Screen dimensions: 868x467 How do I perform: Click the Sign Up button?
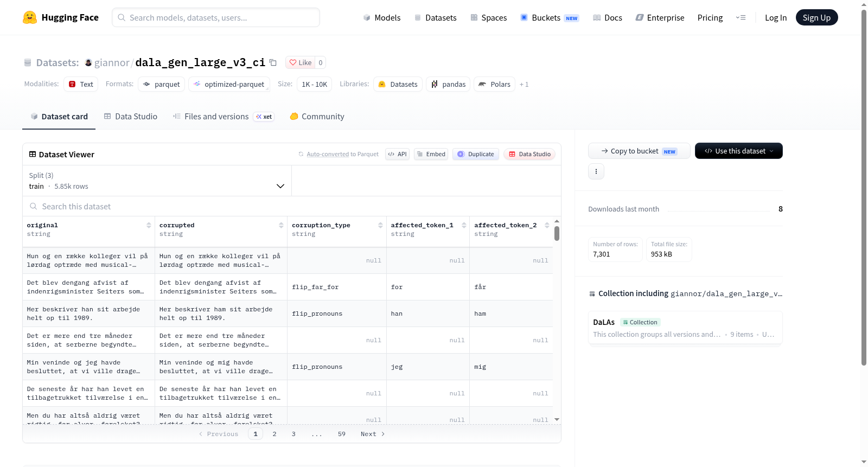pyautogui.click(x=817, y=17)
